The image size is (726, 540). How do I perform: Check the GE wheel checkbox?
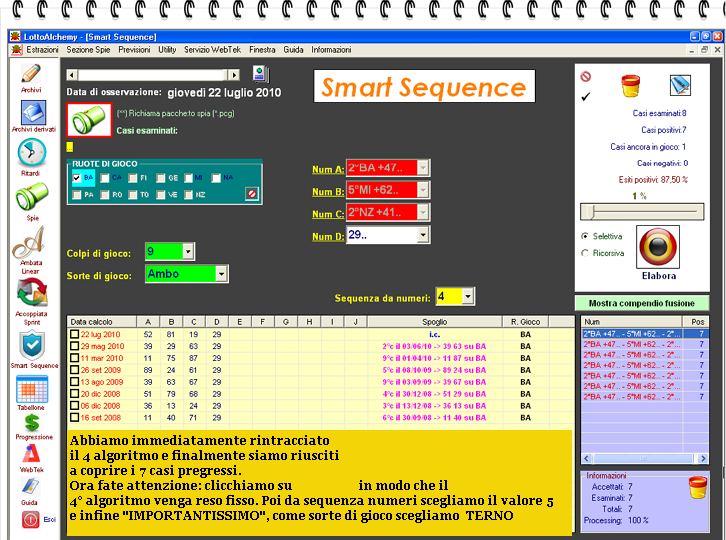pyautogui.click(x=161, y=178)
